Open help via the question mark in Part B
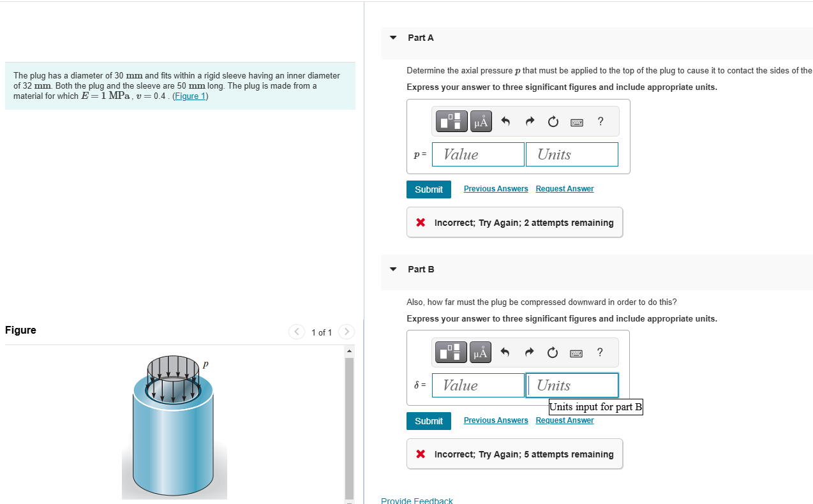Image resolution: width=813 pixels, height=504 pixels. point(600,352)
